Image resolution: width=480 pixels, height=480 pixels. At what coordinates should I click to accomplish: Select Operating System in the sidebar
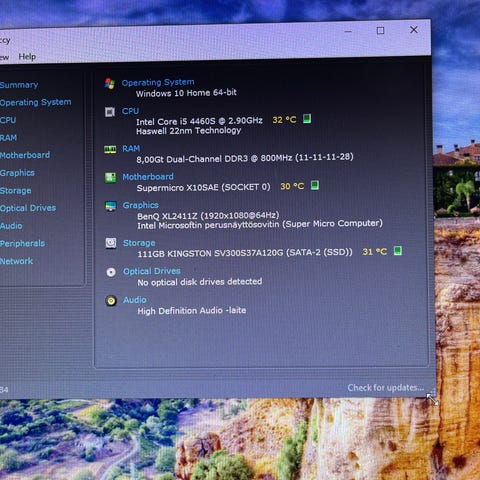[35, 102]
